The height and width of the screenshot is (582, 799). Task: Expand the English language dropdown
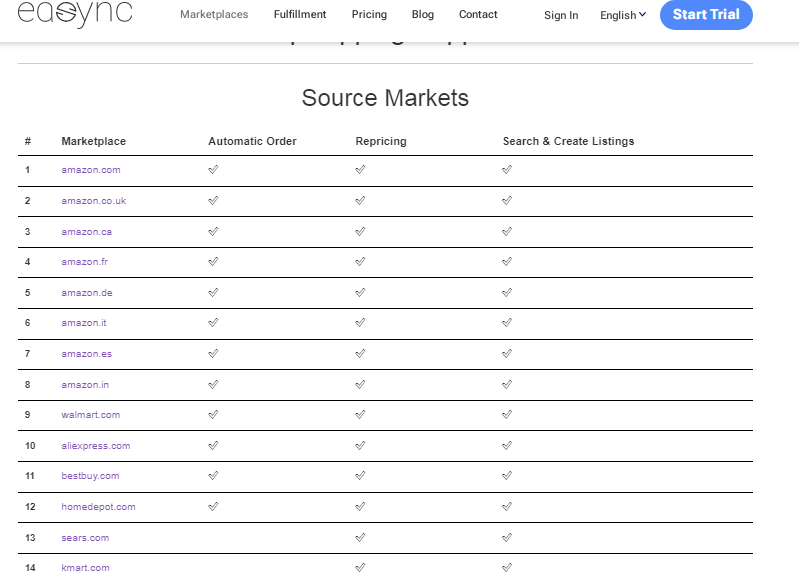click(x=623, y=15)
